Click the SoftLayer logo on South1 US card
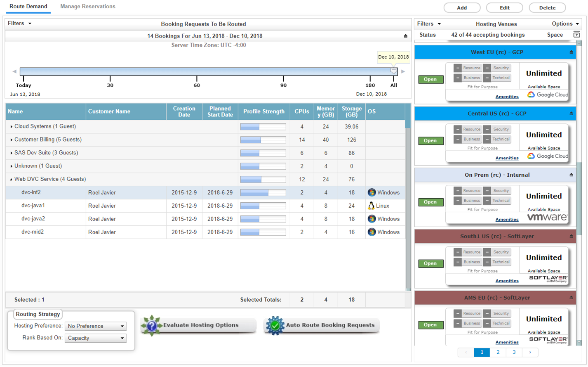The image size is (588, 367). point(548,279)
